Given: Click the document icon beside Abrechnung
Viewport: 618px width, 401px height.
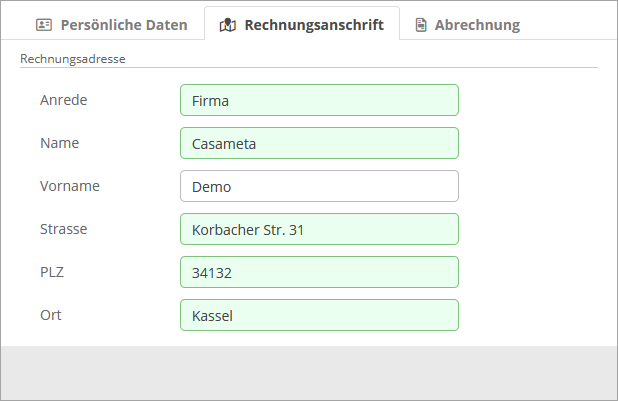Looking at the screenshot, I should 422,25.
